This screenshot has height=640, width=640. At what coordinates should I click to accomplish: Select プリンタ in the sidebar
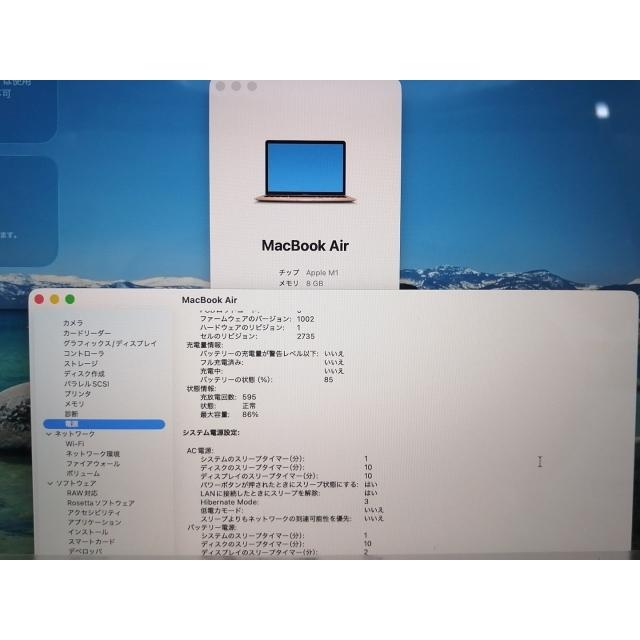coord(78,393)
